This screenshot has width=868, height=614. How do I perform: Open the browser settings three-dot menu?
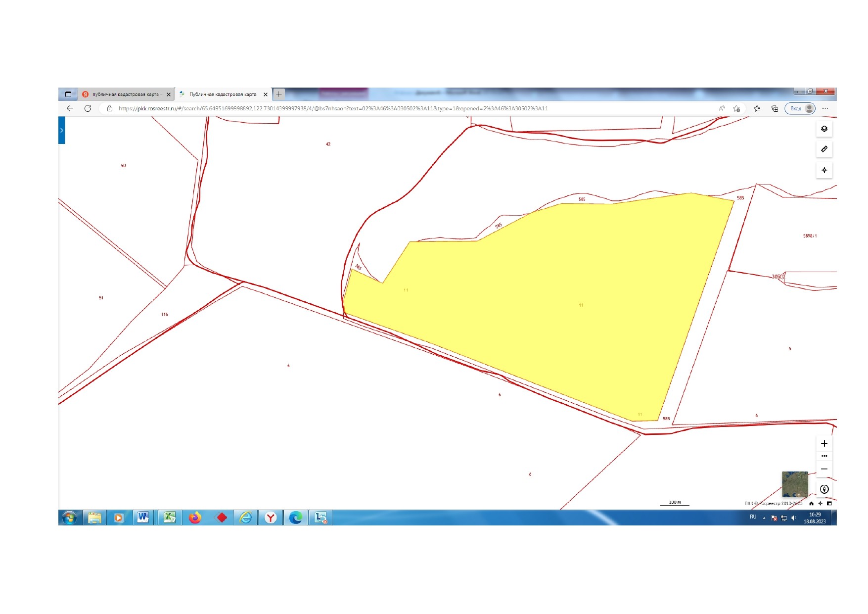(825, 108)
